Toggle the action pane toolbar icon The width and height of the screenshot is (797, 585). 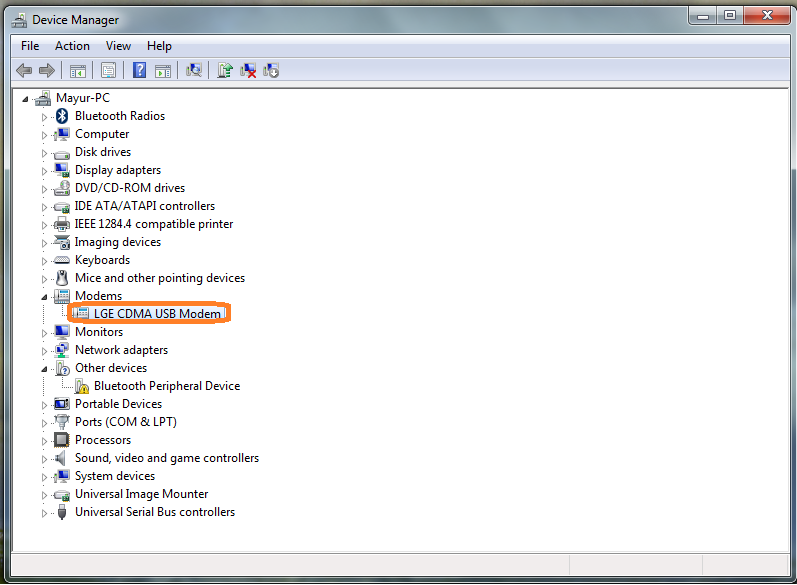coord(163,71)
